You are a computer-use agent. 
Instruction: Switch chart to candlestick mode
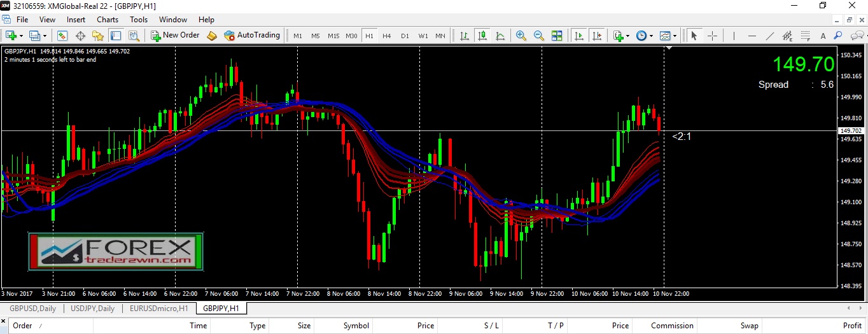(482, 36)
